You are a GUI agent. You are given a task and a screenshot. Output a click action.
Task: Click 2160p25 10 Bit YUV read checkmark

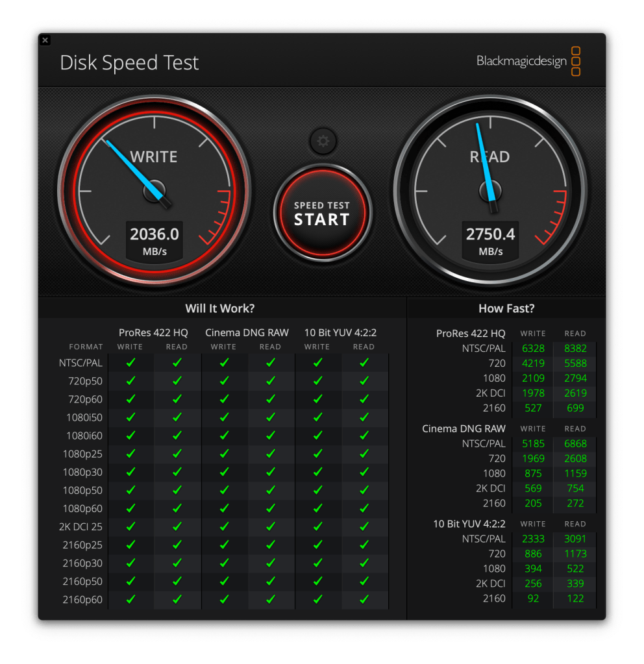(364, 545)
